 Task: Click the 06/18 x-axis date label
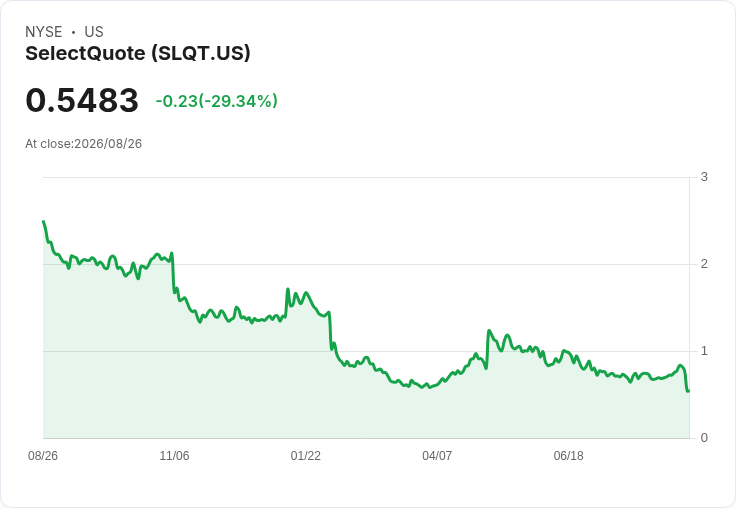click(x=568, y=455)
